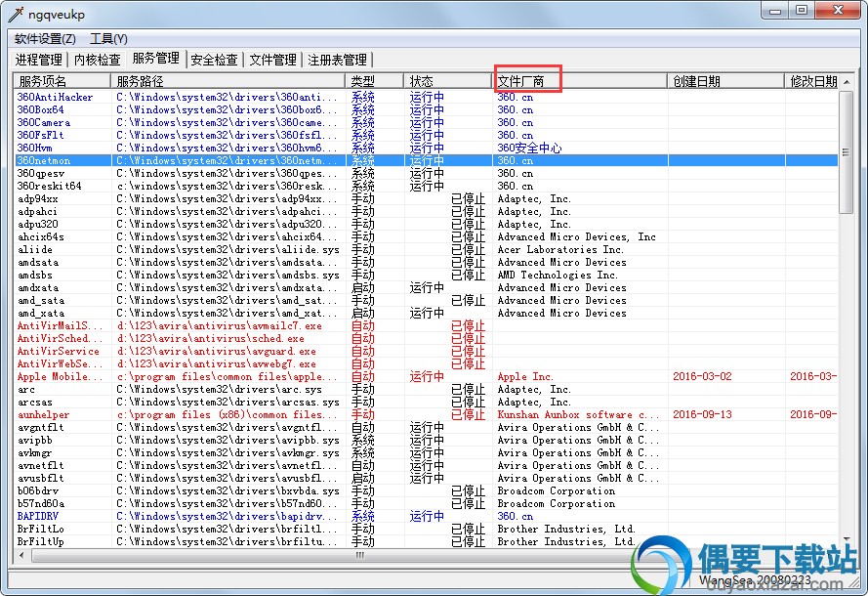Select the avusbflt service row
Viewport: 868px width, 596px height.
pyautogui.click(x=427, y=479)
